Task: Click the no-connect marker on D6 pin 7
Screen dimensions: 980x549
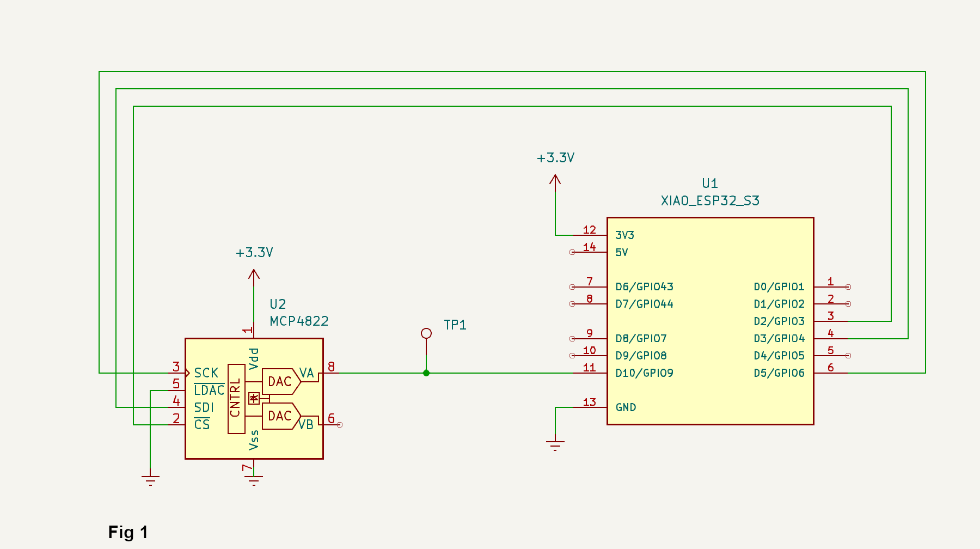Action: pos(572,287)
